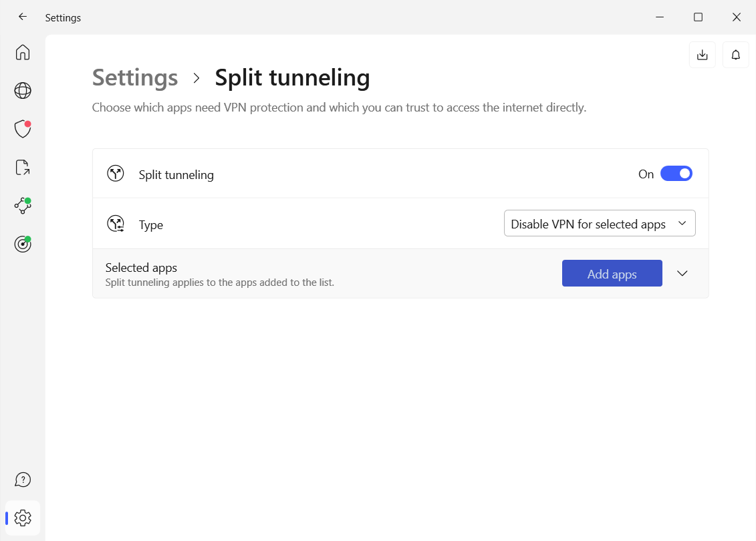The height and width of the screenshot is (541, 756).
Task: Open the notifications bell
Action: [x=735, y=55]
